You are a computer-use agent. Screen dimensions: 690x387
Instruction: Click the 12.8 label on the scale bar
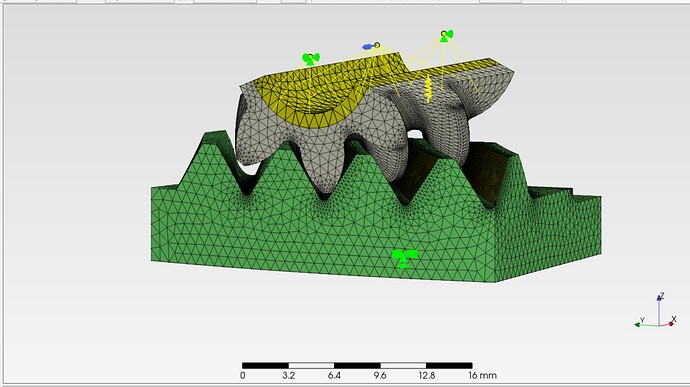coord(426,376)
